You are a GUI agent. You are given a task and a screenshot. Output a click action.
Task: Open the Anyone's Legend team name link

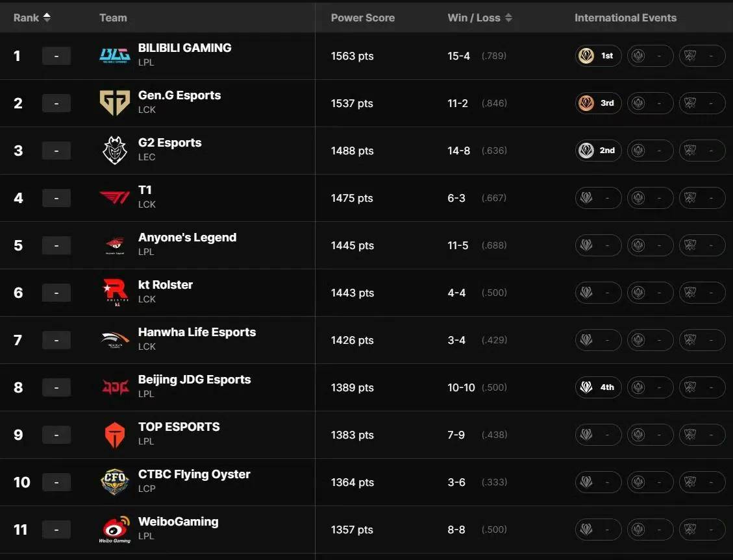(187, 237)
